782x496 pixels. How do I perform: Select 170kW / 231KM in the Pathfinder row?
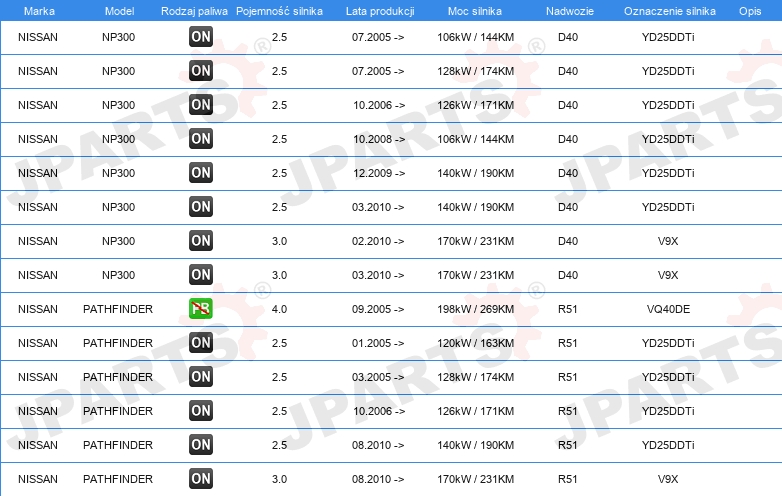click(x=475, y=479)
